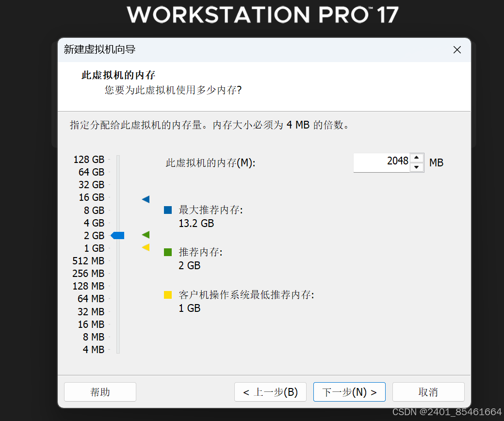Increase memory with the up spinner arrow
The image size is (504, 421).
(417, 158)
